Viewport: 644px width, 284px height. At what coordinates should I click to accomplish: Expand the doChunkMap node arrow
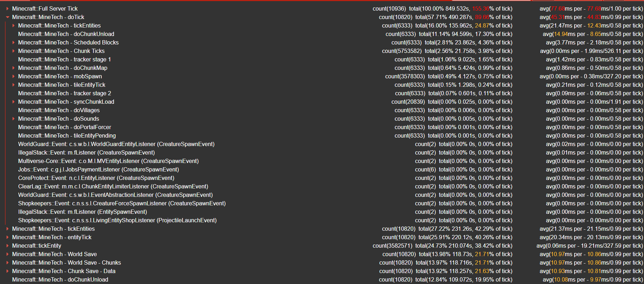(13, 68)
